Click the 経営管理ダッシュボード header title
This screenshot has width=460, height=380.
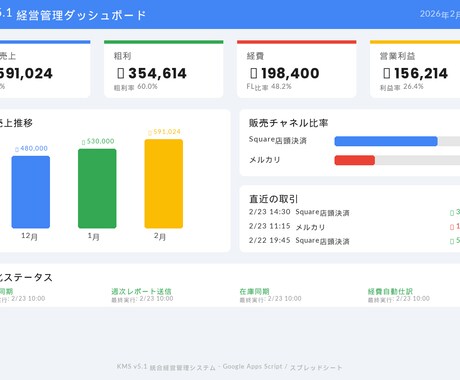click(81, 15)
